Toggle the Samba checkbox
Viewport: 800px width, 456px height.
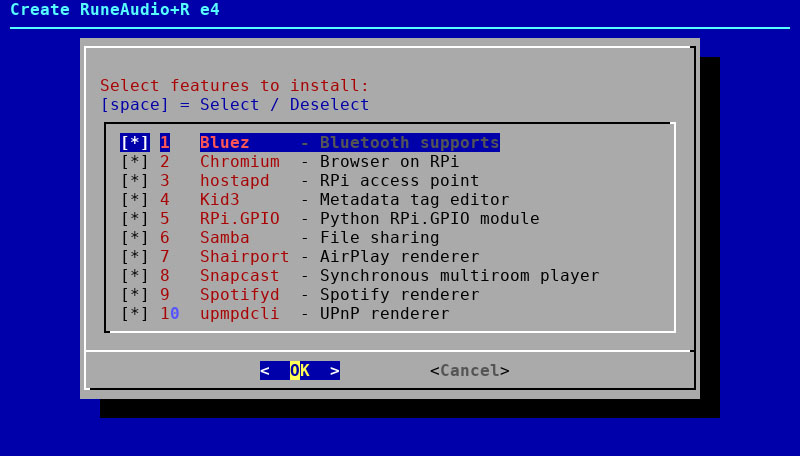click(135, 238)
